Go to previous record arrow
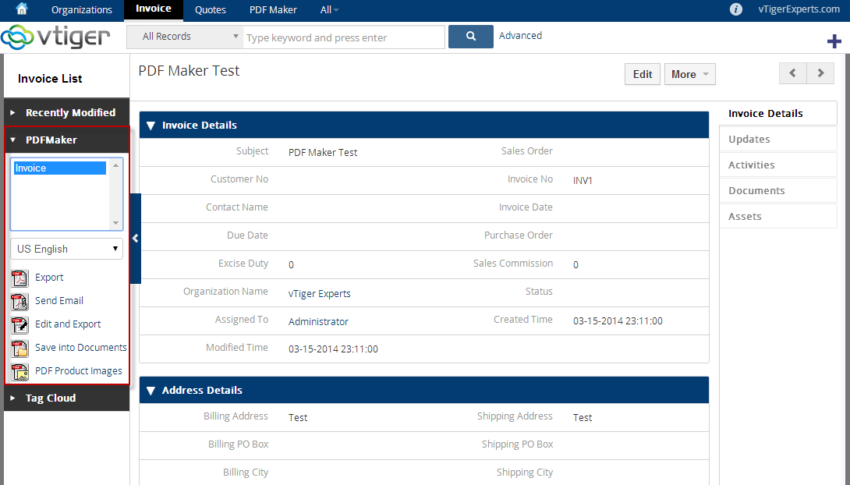The image size is (850, 485). 793,73
